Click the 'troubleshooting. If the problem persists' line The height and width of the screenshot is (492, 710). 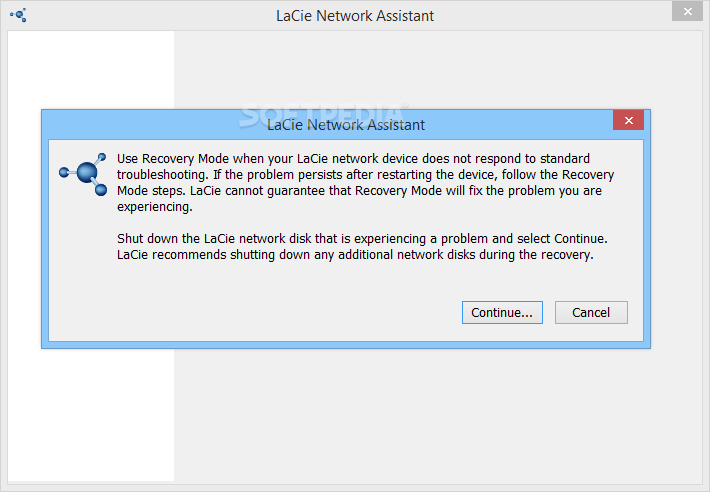(365, 175)
